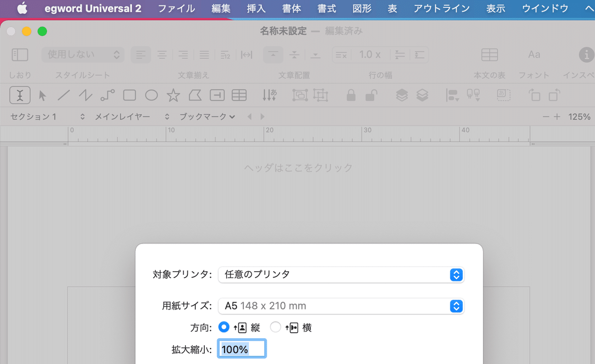Zoom out with the minus button

(x=546, y=117)
